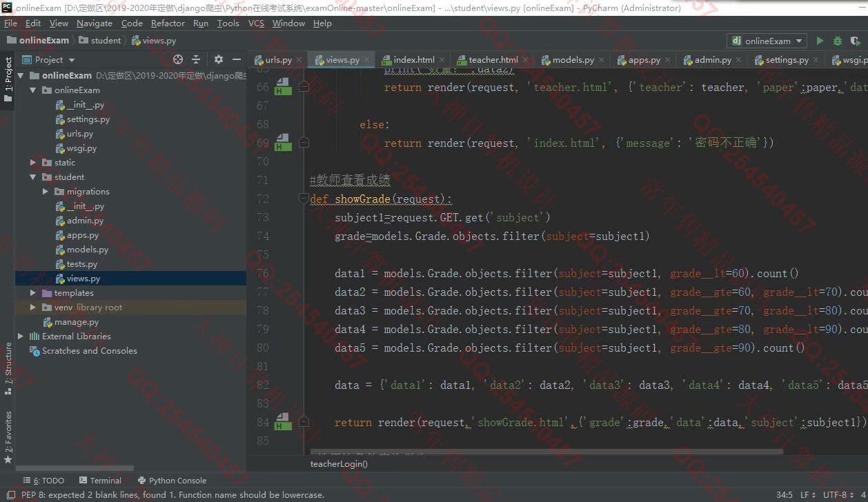
Task: Open the Terminal tool window
Action: 100,481
